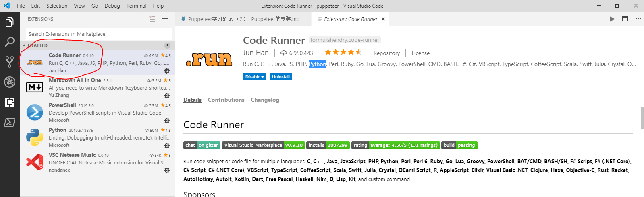Open Python extension gear icon

click(167, 146)
